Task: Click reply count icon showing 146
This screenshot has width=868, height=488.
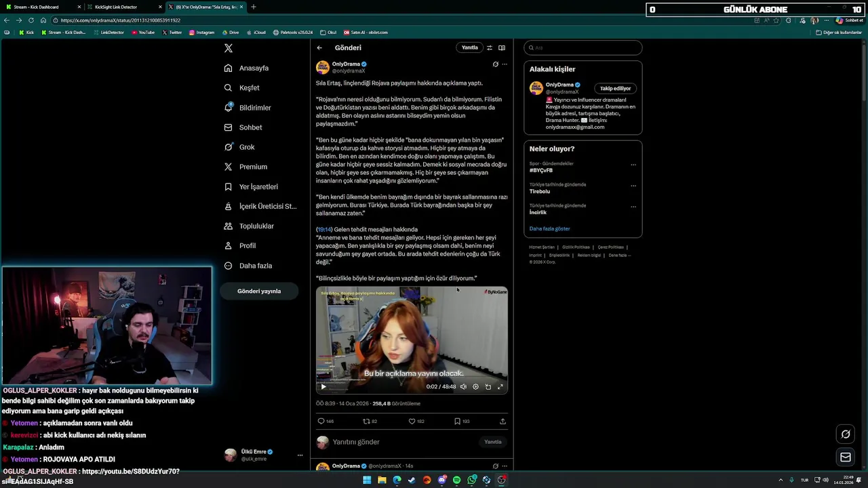Action: coord(321,422)
